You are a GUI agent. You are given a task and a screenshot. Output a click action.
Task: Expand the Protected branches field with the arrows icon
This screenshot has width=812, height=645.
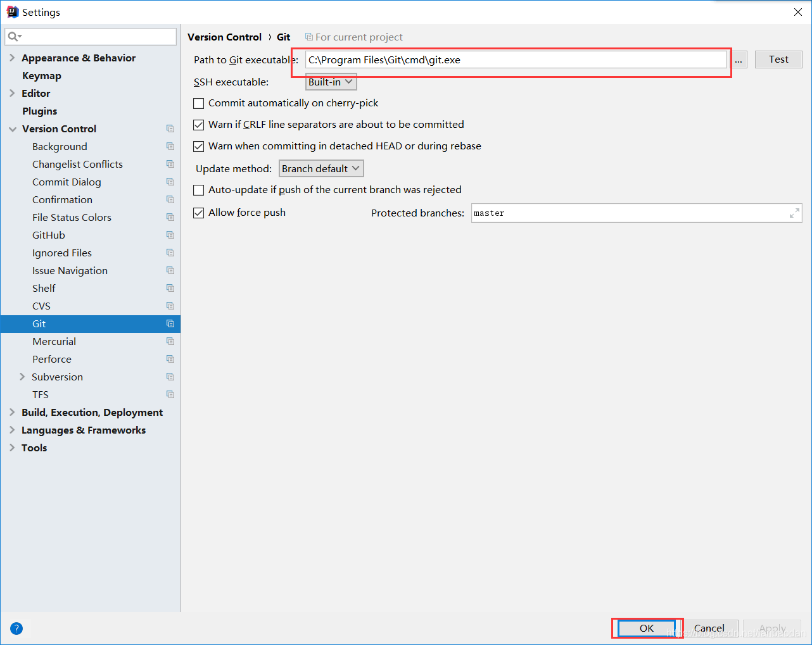(x=794, y=213)
